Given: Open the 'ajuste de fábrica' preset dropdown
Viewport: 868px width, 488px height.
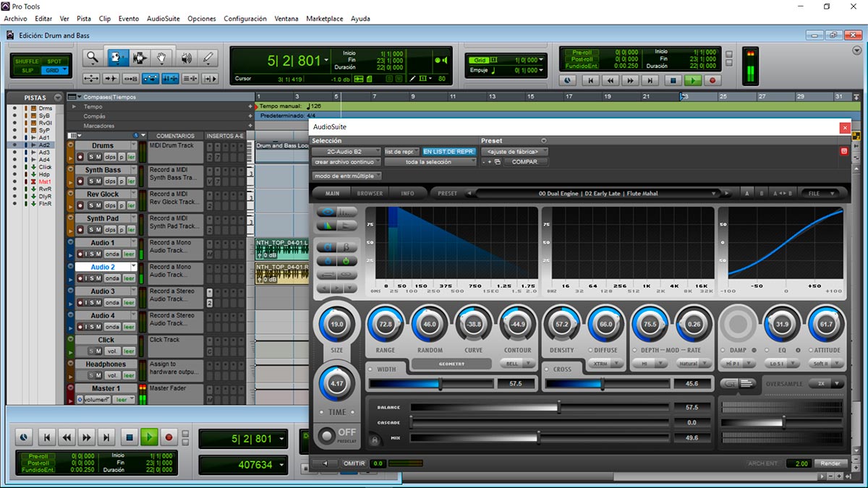Looking at the screenshot, I should [x=514, y=152].
